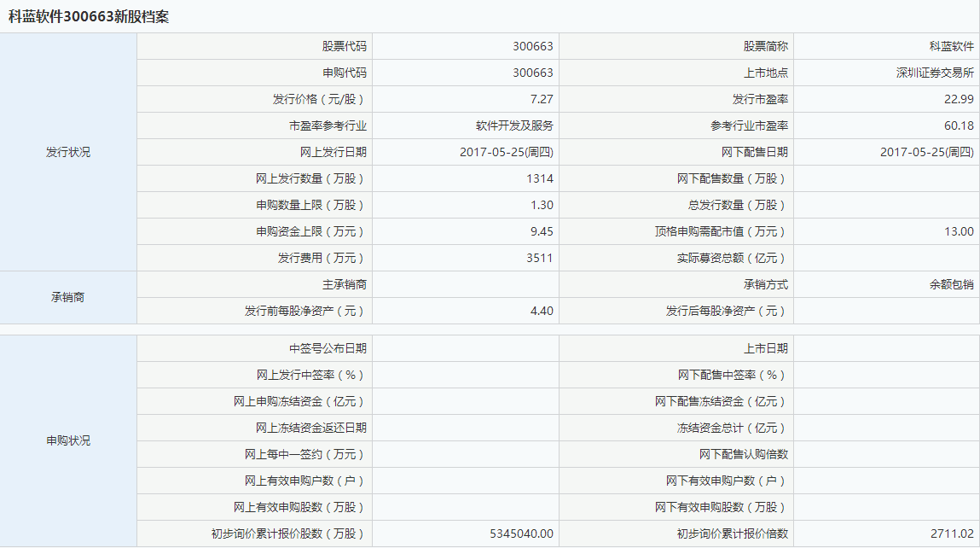Click the 网上发行日期 label
Image resolution: width=980 pixels, height=548 pixels.
[333, 152]
